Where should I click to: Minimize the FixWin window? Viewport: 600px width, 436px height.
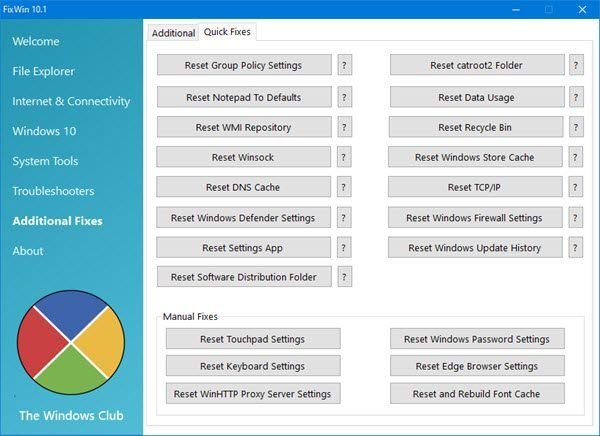tap(516, 9)
